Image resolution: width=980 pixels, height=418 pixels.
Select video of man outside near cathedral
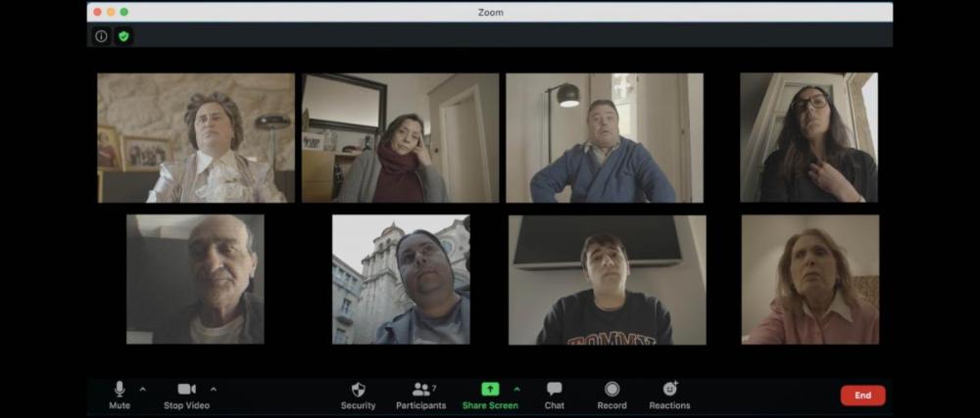pos(401,280)
